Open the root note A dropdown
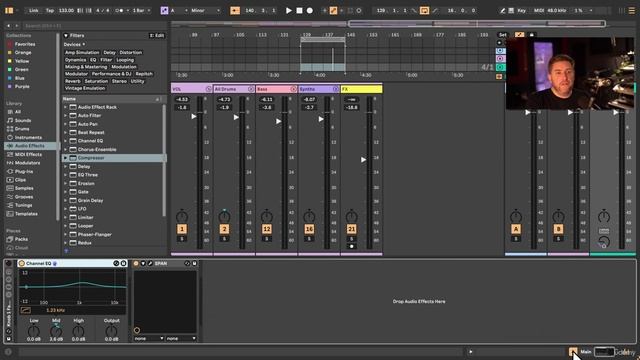 [179, 10]
